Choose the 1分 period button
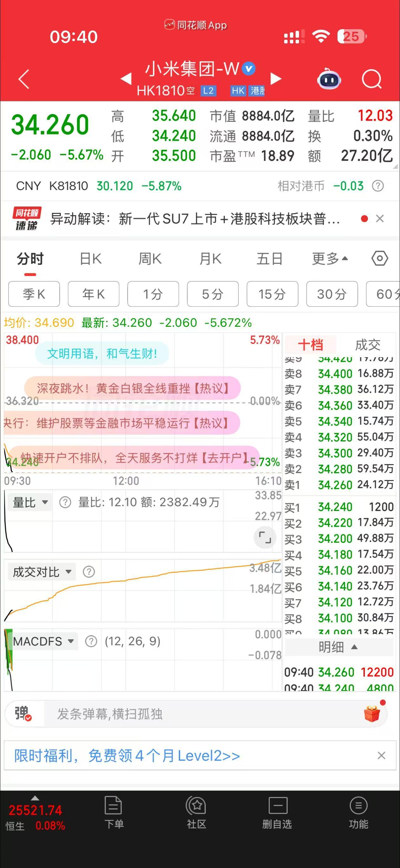 click(x=153, y=294)
